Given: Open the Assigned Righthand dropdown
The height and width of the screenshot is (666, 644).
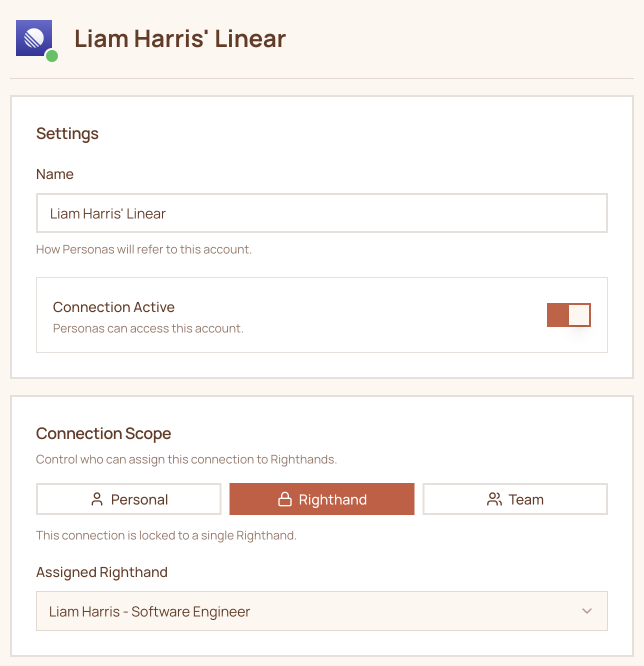Looking at the screenshot, I should click(321, 611).
